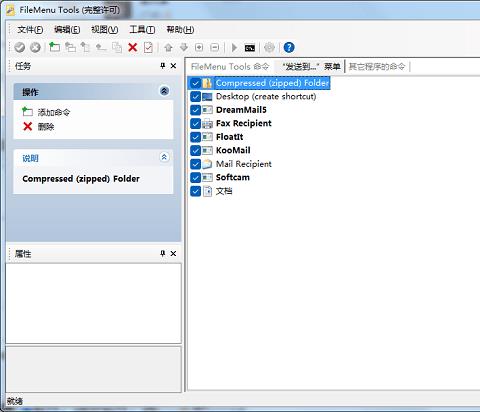Image resolution: width=480 pixels, height=412 pixels.
Task: Select the KooMail list item
Action: pyautogui.click(x=233, y=150)
